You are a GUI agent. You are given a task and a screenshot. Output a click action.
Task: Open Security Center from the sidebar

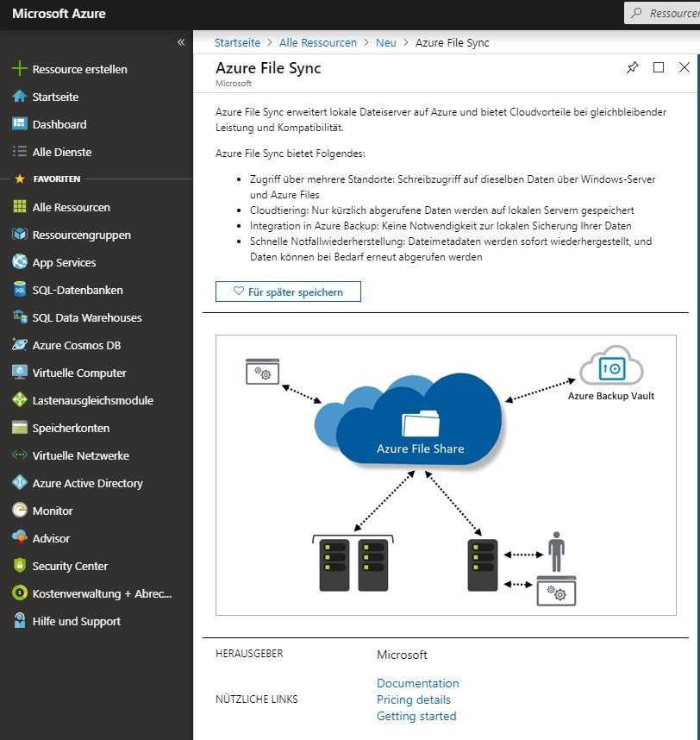[x=69, y=566]
